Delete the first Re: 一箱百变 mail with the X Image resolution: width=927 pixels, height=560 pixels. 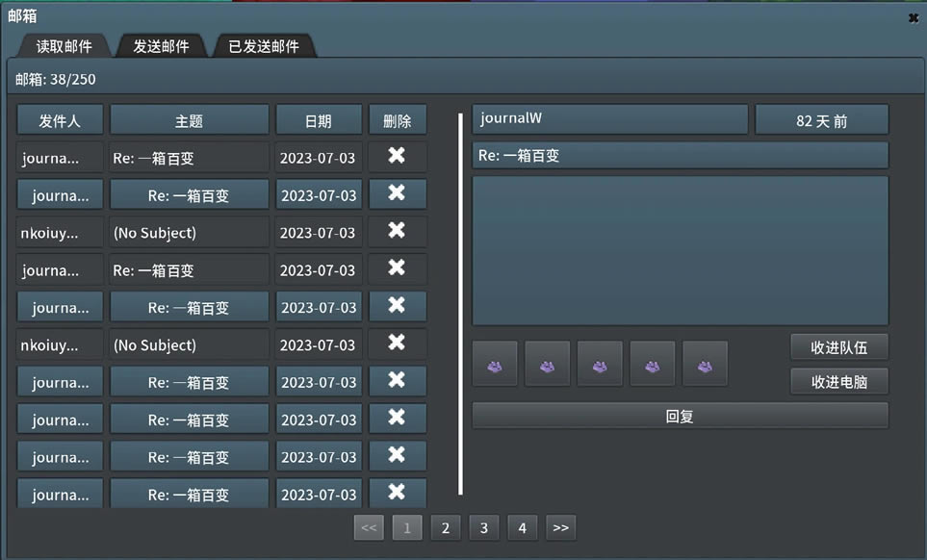click(x=397, y=157)
